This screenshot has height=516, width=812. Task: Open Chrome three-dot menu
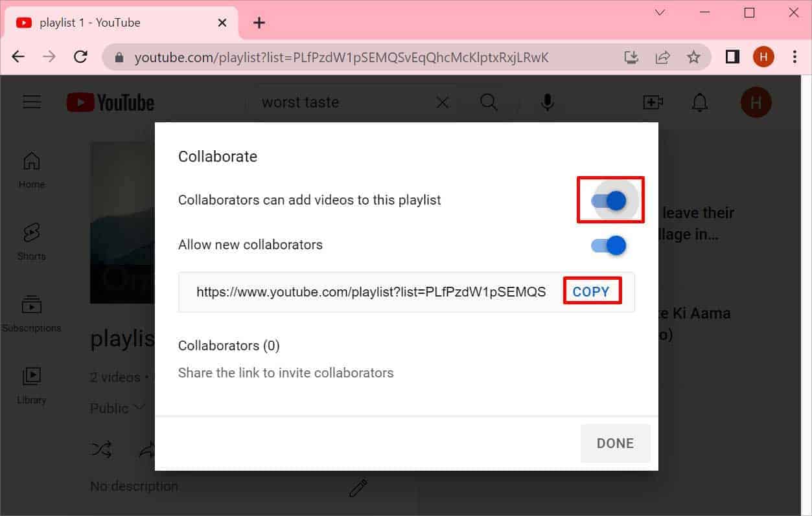(x=795, y=58)
